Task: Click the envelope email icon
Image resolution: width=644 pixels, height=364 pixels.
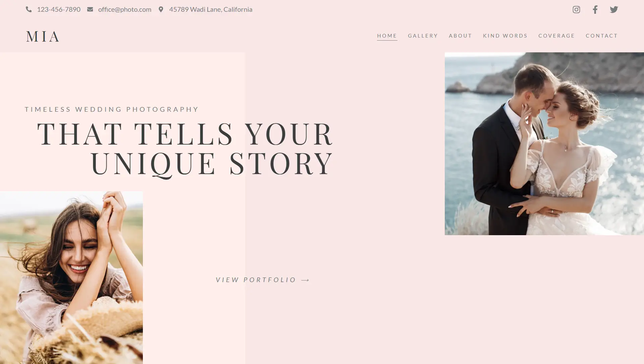Action: [90, 9]
